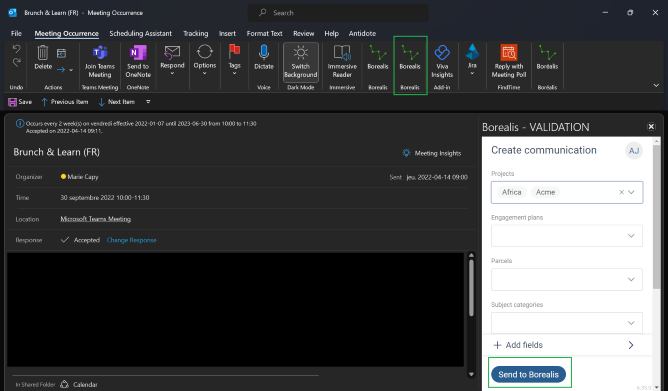Start Dictate microphone

[x=264, y=58]
